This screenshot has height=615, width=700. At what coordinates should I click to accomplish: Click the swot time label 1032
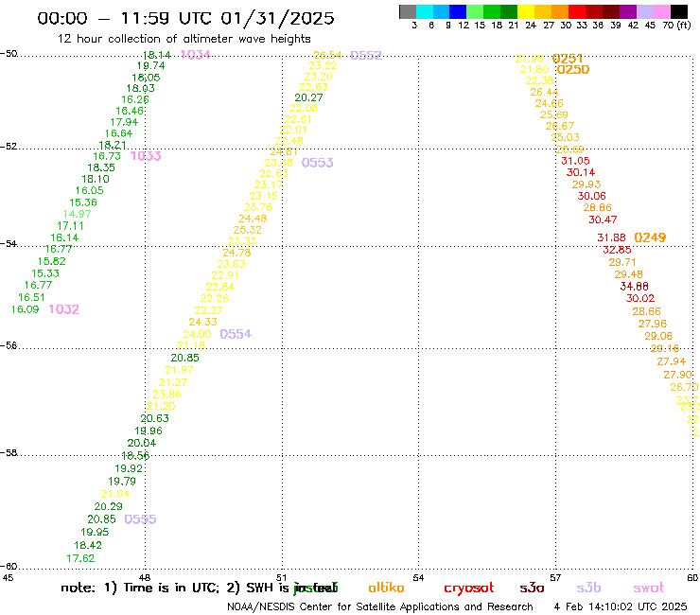63,309
